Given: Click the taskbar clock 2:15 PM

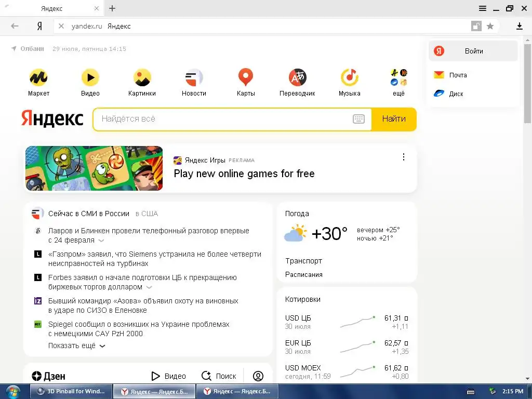Looking at the screenshot, I should pyautogui.click(x=513, y=391).
